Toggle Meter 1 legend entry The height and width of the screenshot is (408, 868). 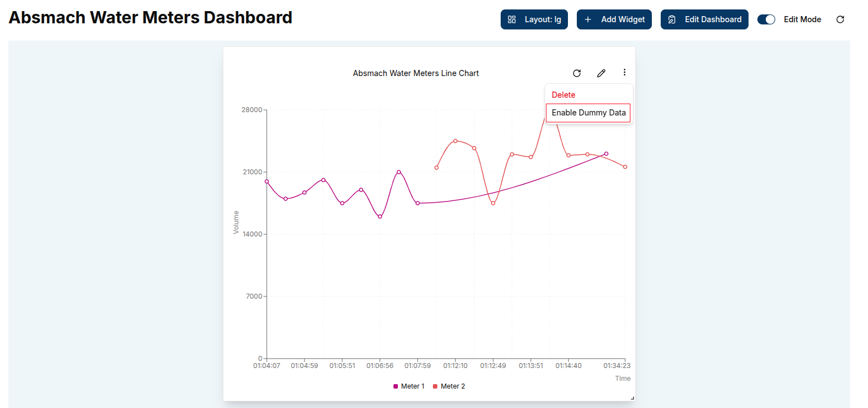coord(409,386)
